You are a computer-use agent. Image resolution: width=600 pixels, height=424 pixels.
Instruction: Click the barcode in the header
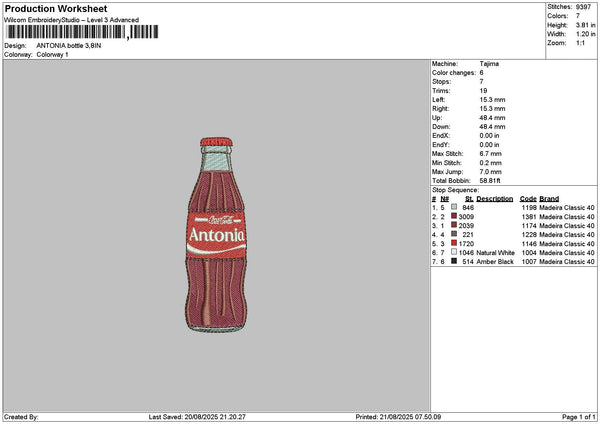[82, 32]
